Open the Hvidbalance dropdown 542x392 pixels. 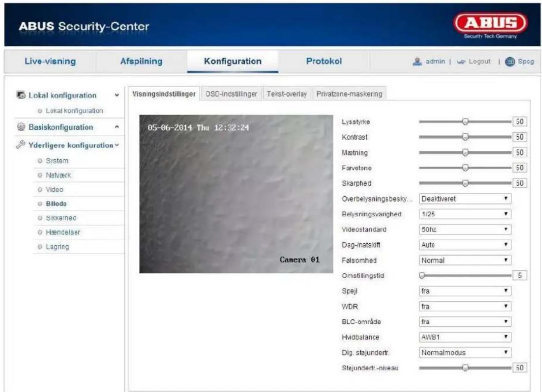(x=464, y=337)
